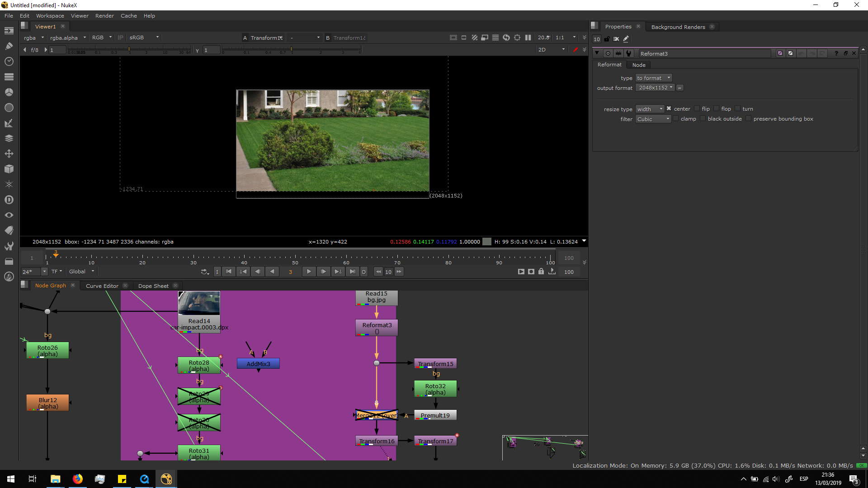This screenshot has height=488, width=868.
Task: Click the viewer pause updating icon
Action: point(528,38)
